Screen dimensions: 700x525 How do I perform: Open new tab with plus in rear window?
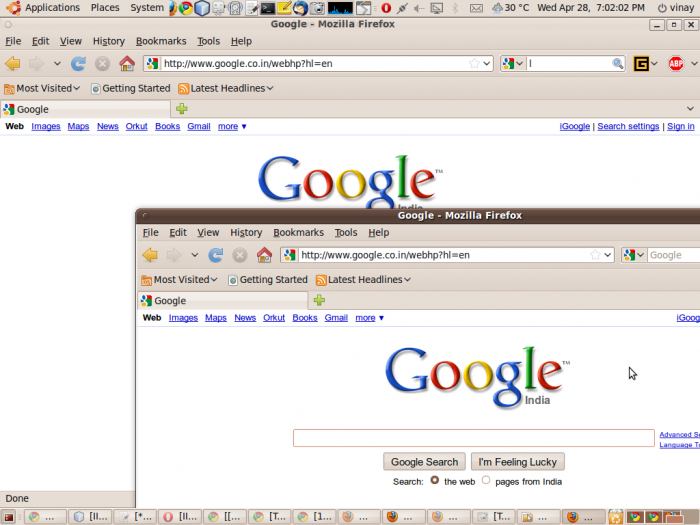tap(182, 108)
